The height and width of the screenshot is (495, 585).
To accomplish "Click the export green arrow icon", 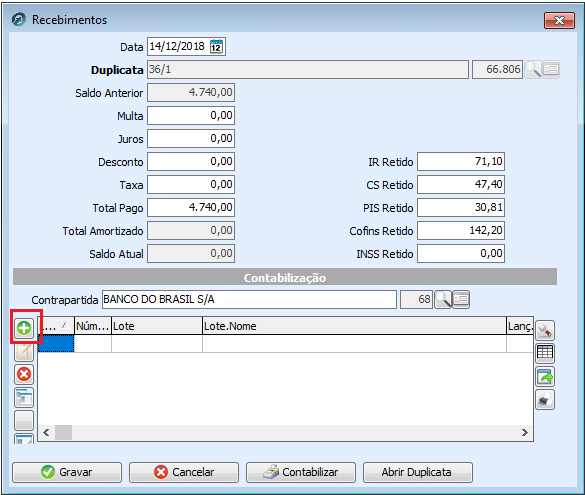I will point(545,376).
